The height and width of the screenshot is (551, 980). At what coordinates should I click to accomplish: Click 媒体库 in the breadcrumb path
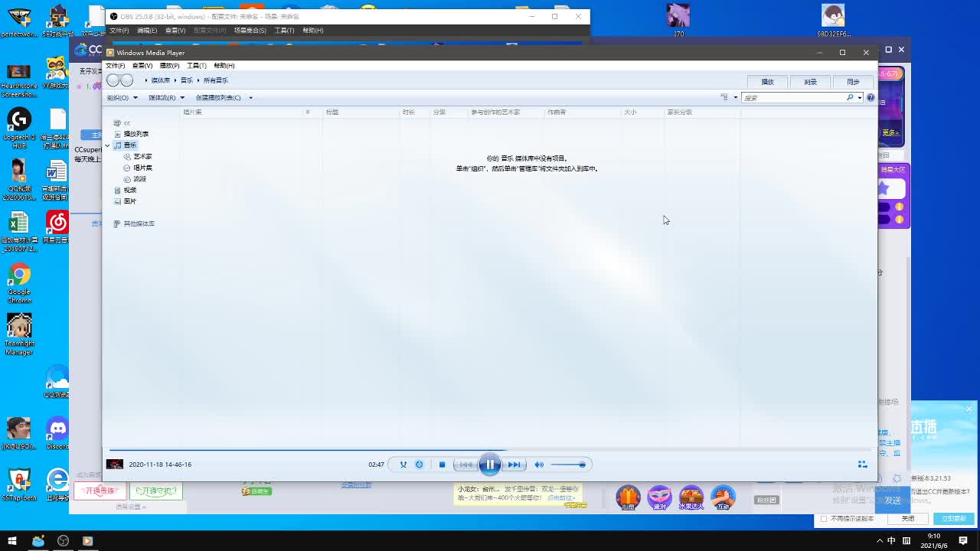161,80
